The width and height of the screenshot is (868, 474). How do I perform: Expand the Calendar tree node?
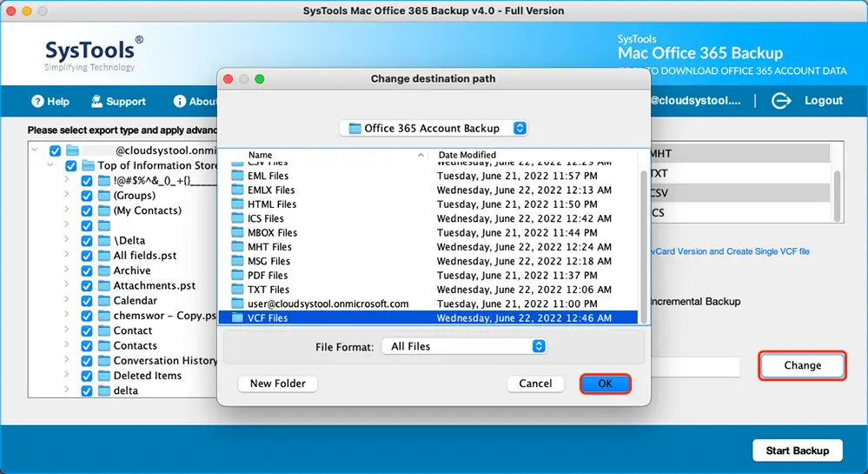[x=66, y=299]
